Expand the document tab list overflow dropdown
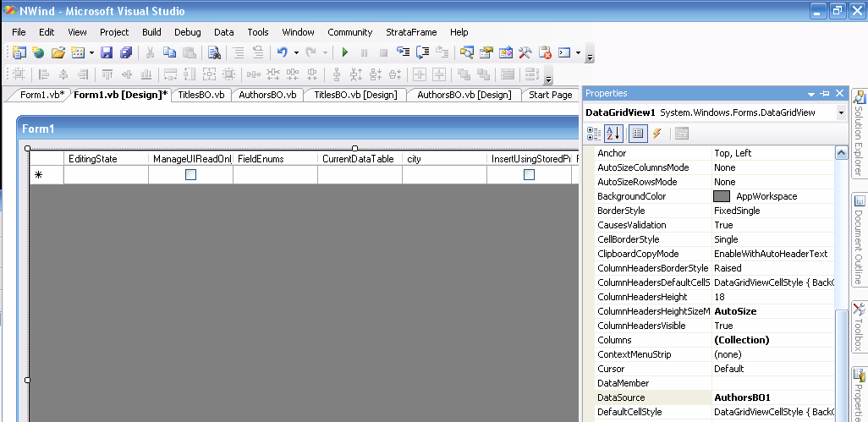 pyautogui.click(x=549, y=80)
